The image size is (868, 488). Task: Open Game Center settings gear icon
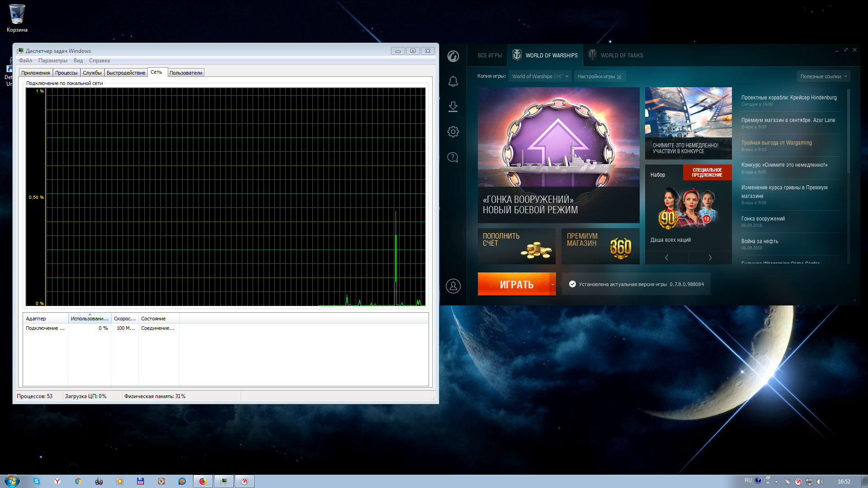pos(453,132)
